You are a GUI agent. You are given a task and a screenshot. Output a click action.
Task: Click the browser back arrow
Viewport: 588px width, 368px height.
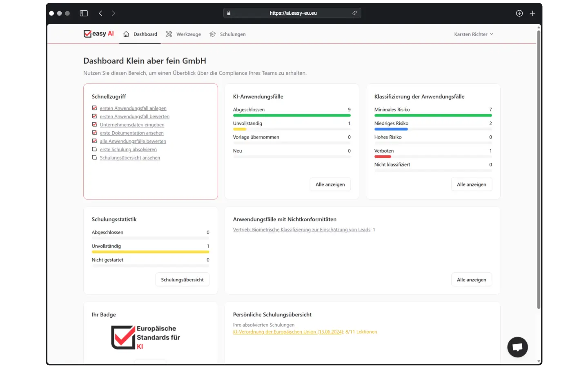coord(100,13)
